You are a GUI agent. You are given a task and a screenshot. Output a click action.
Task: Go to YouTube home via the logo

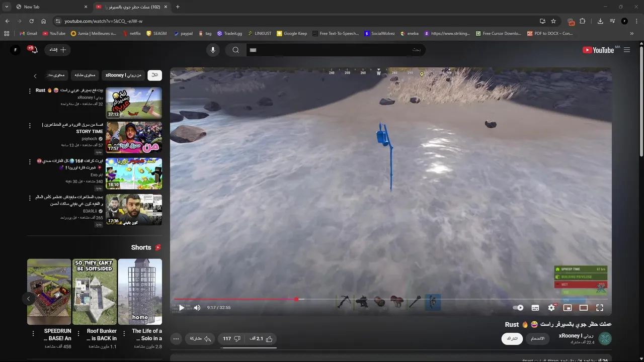point(598,50)
